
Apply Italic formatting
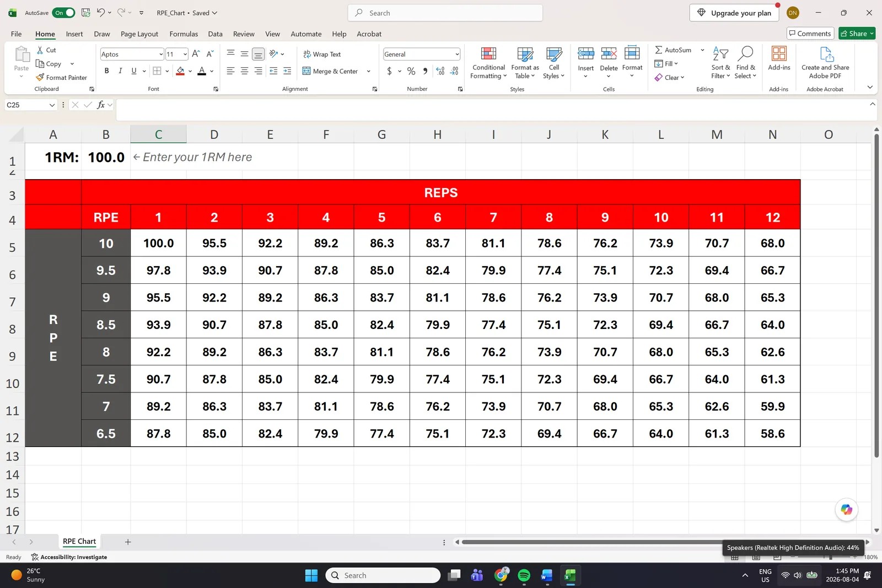click(x=120, y=71)
